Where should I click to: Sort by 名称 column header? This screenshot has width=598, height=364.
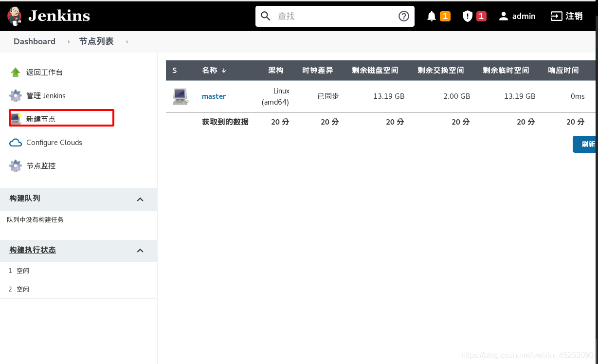tap(210, 71)
